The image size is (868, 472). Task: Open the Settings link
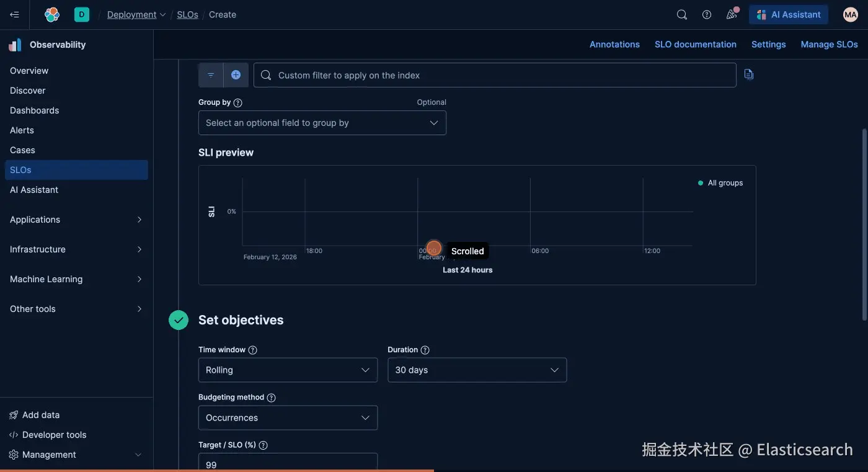(769, 45)
